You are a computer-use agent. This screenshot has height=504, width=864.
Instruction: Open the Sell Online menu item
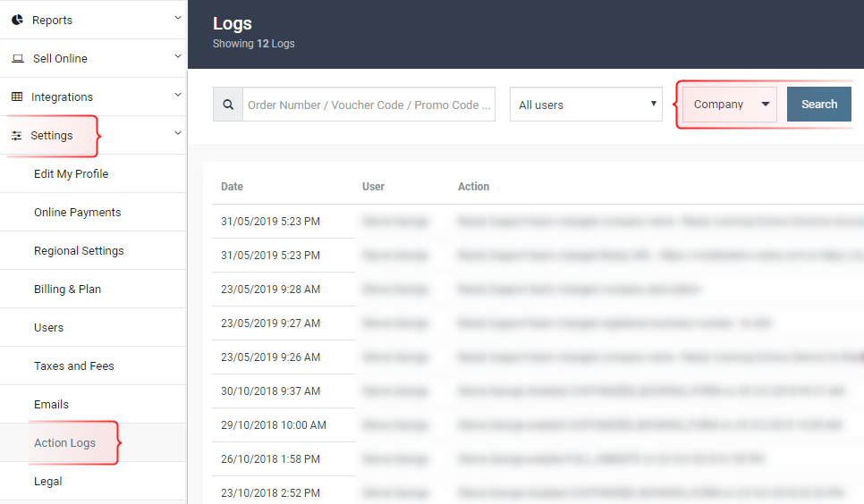pyautogui.click(x=93, y=58)
